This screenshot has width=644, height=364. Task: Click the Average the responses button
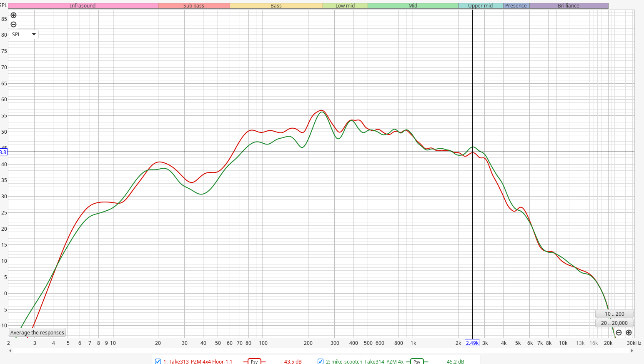click(37, 332)
